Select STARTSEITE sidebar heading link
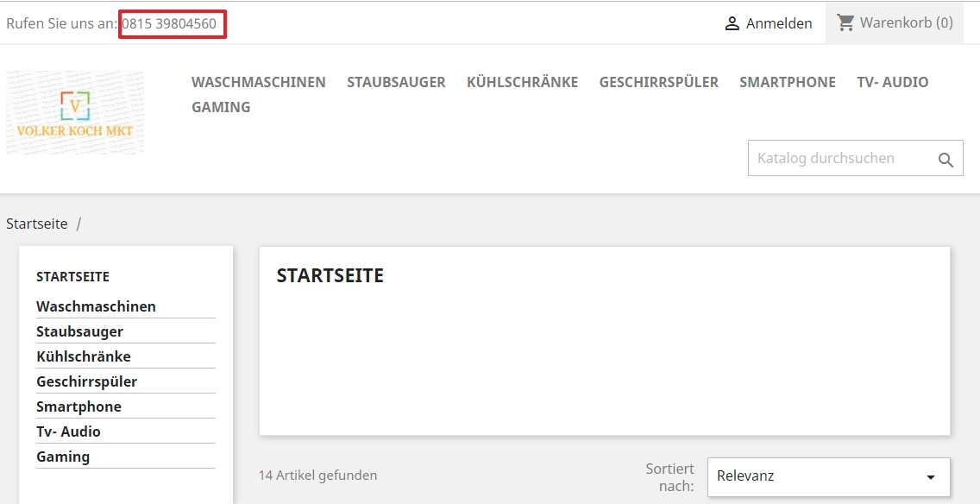 72,276
